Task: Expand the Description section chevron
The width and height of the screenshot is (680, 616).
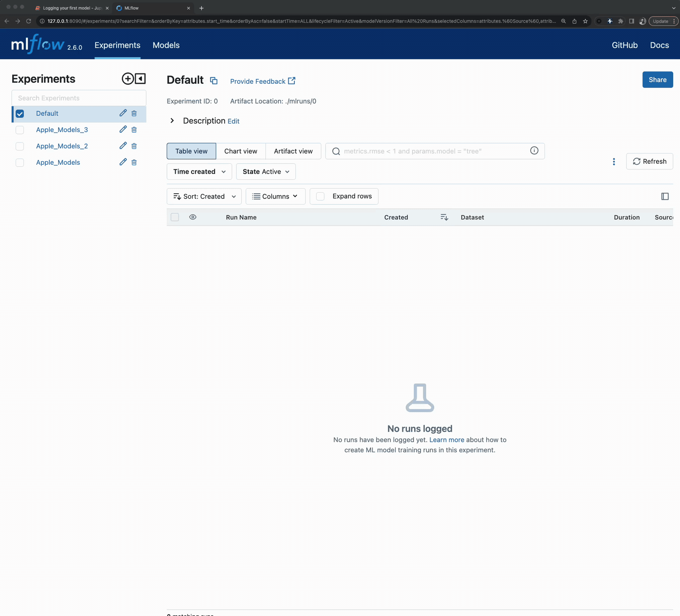Action: click(172, 121)
